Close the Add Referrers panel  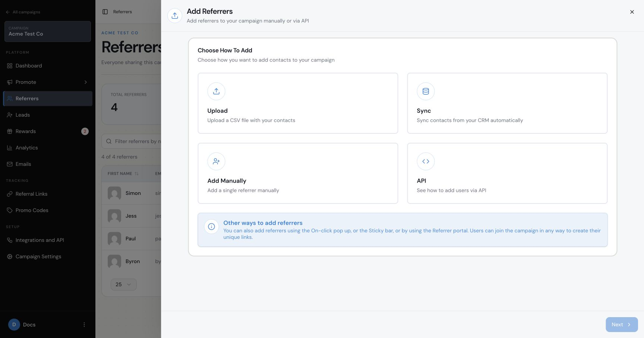(x=632, y=12)
